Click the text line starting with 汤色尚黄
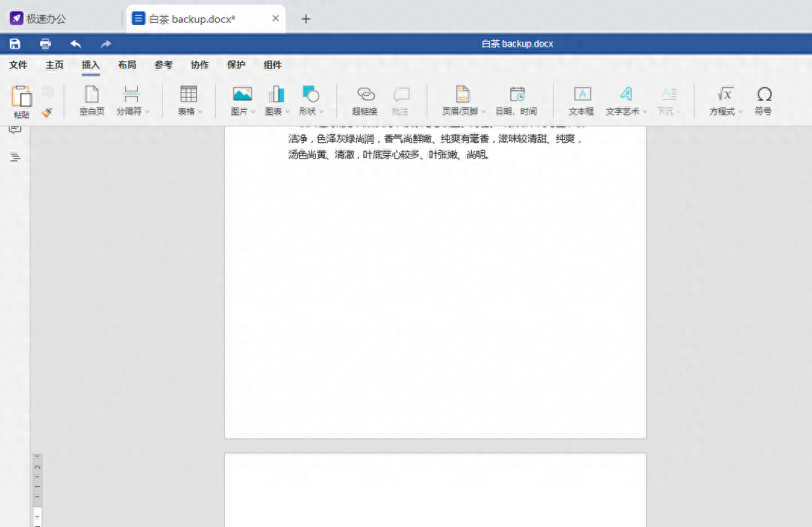This screenshot has width=812, height=527. point(389,154)
